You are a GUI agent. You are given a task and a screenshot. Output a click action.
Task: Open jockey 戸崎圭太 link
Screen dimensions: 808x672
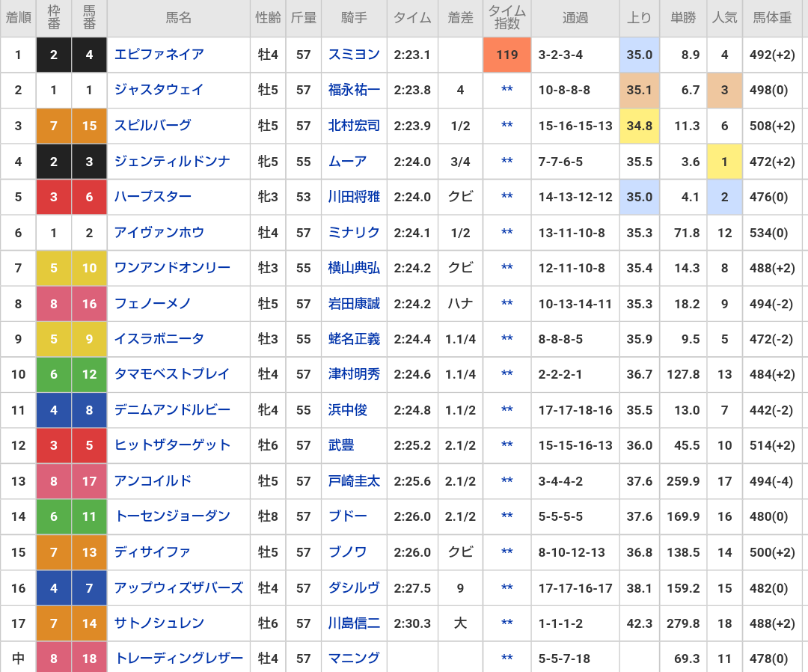(x=354, y=481)
